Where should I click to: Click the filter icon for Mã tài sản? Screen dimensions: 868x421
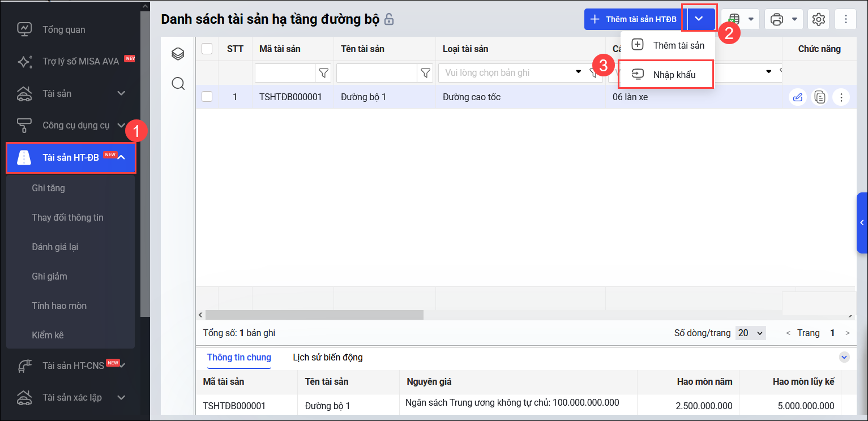pos(323,72)
